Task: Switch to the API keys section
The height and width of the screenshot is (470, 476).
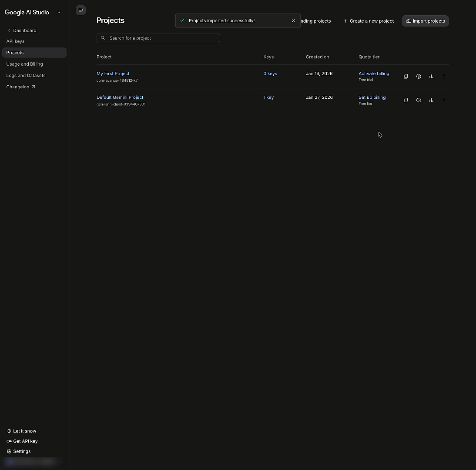Action: pyautogui.click(x=15, y=41)
